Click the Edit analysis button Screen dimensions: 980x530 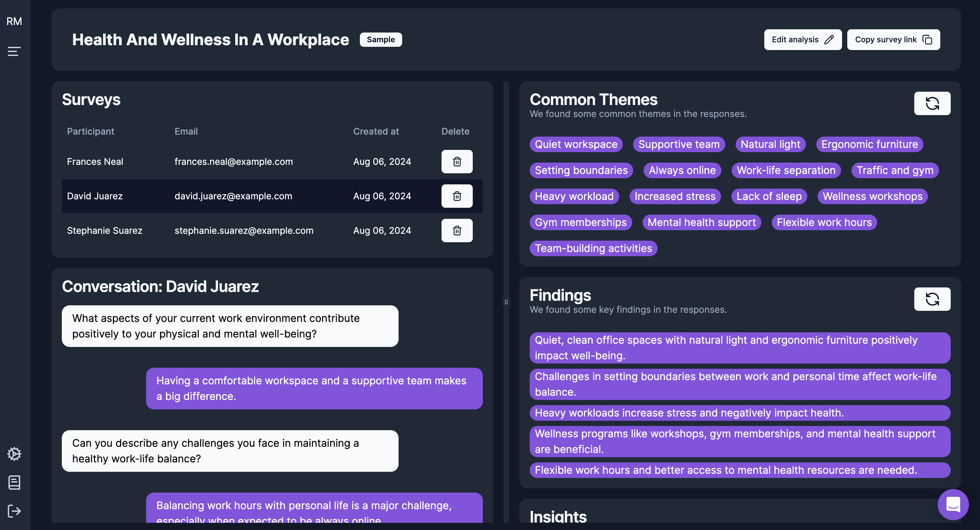click(802, 40)
